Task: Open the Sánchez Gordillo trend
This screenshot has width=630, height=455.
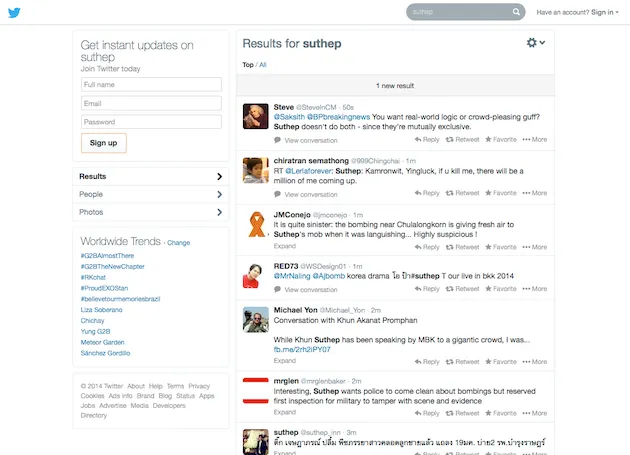Action: (105, 353)
